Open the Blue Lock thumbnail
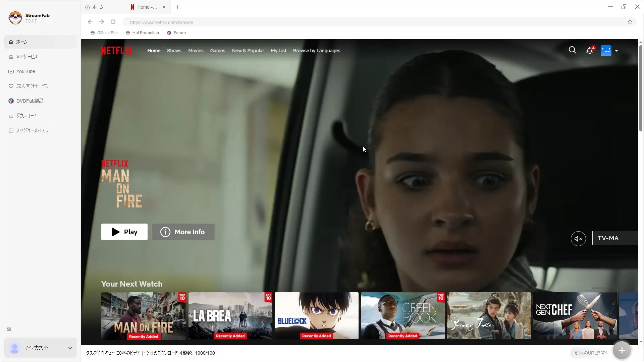 (317, 316)
